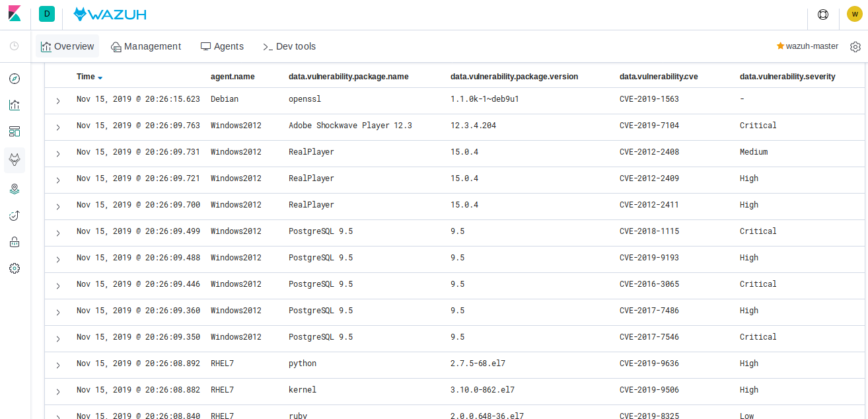Click the data.vulnerability.package.version column header
This screenshot has height=419, width=868.
514,77
